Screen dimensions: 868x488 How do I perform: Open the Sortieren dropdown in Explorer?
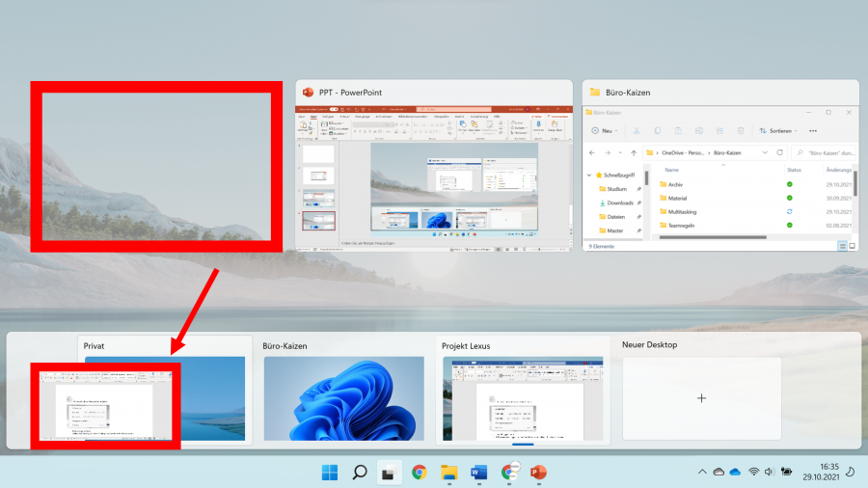pyautogui.click(x=778, y=131)
